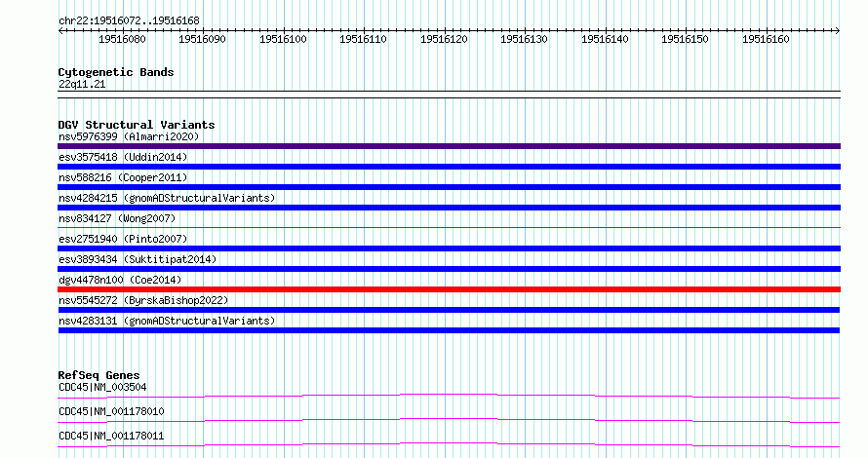Click ruler position 19516110

(364, 39)
